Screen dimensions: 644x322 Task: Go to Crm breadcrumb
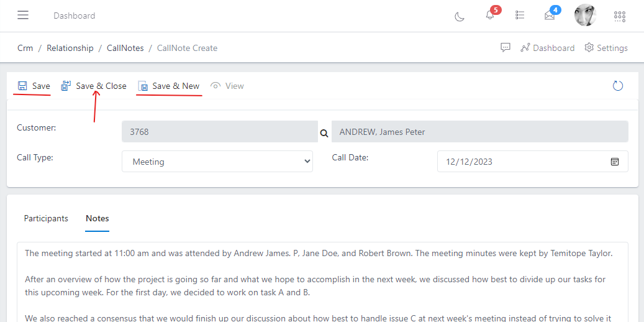25,48
